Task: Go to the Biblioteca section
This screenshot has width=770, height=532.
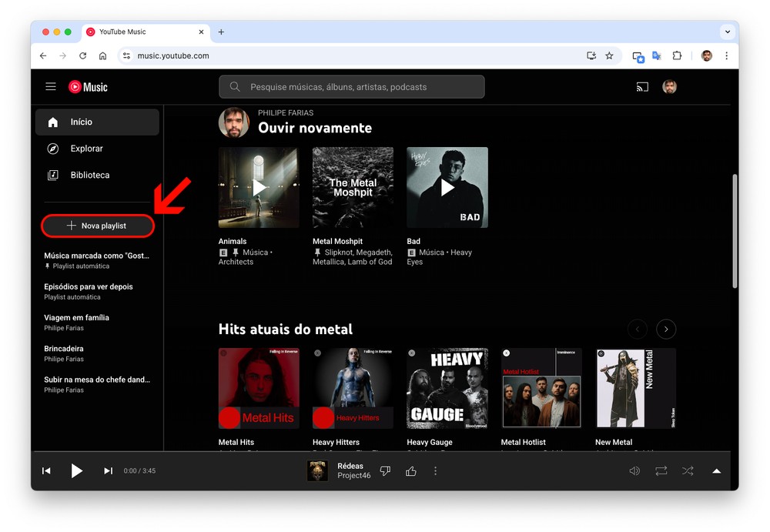Action: coord(89,176)
